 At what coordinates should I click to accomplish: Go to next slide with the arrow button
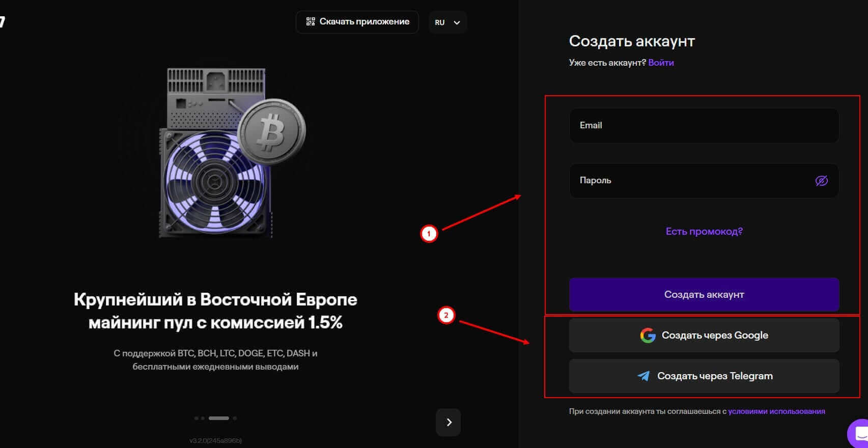tap(449, 422)
